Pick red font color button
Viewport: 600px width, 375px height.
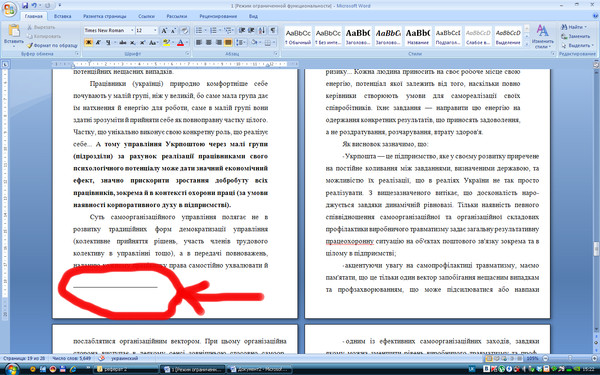tap(180, 42)
